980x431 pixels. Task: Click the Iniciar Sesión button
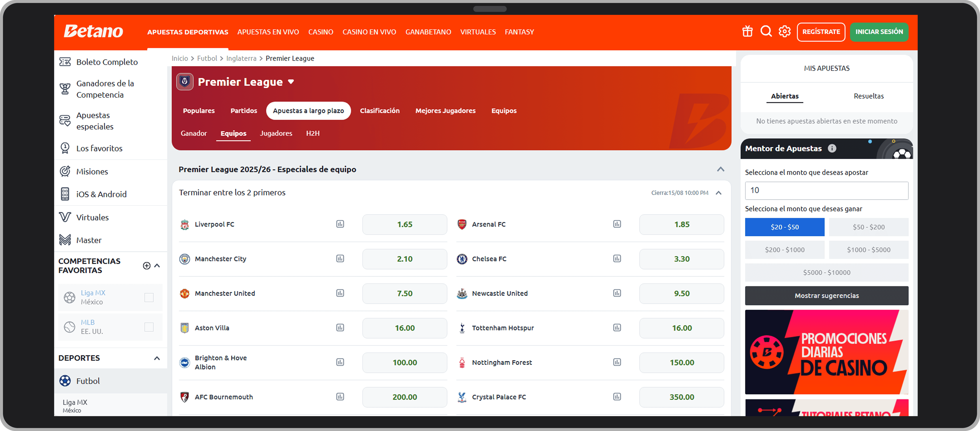pyautogui.click(x=879, y=32)
